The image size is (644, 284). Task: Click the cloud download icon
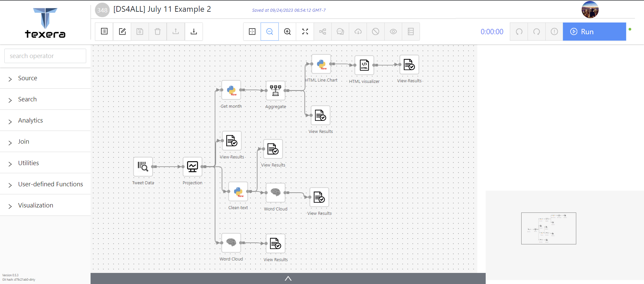click(358, 32)
